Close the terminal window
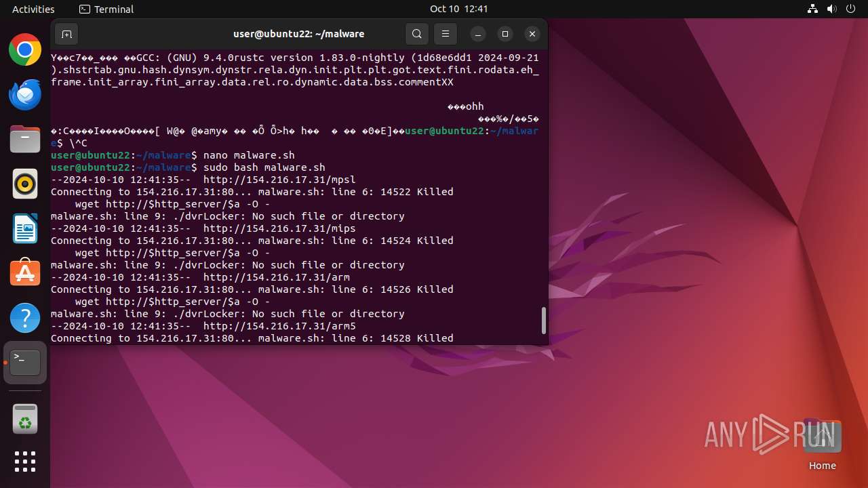 [532, 34]
